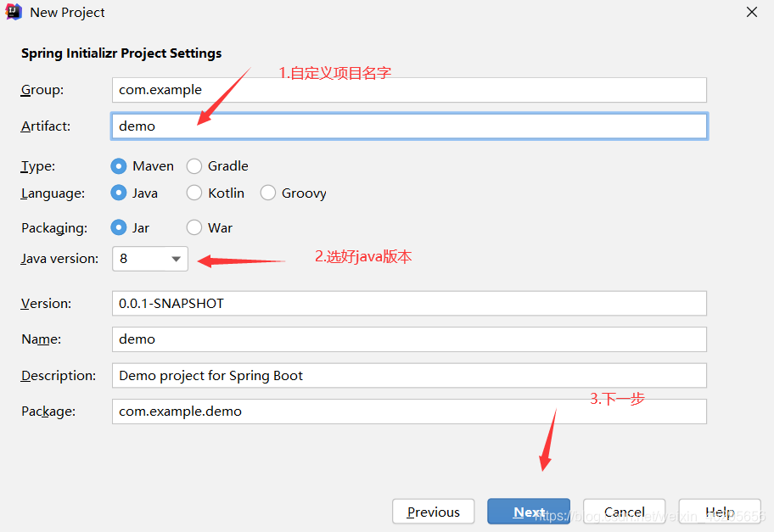Open Help for project settings

[720, 512]
